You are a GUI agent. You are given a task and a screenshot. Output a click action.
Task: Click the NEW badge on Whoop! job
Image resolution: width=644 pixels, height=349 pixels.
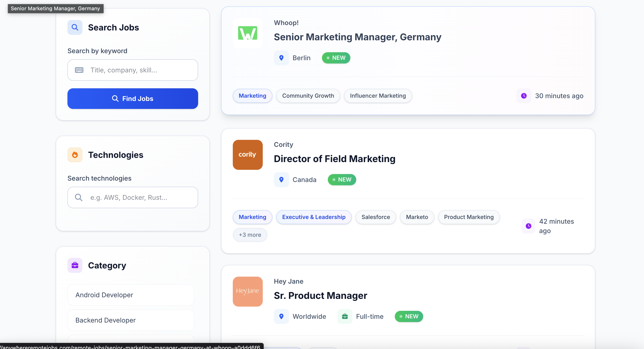(336, 58)
